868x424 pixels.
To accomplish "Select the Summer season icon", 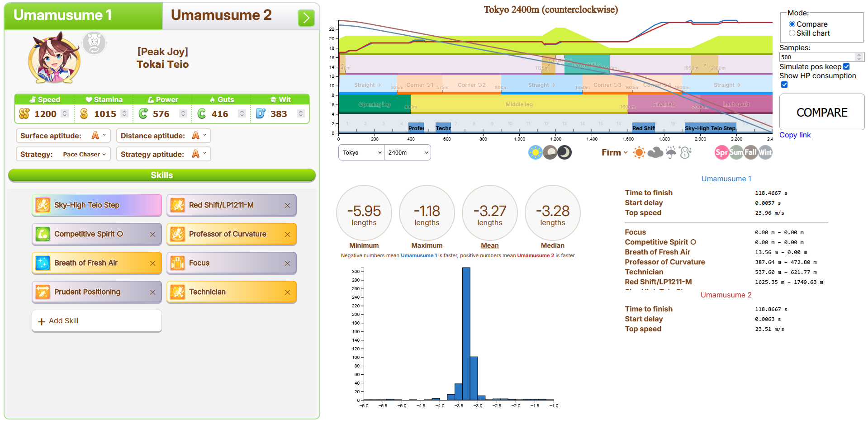I will [736, 152].
